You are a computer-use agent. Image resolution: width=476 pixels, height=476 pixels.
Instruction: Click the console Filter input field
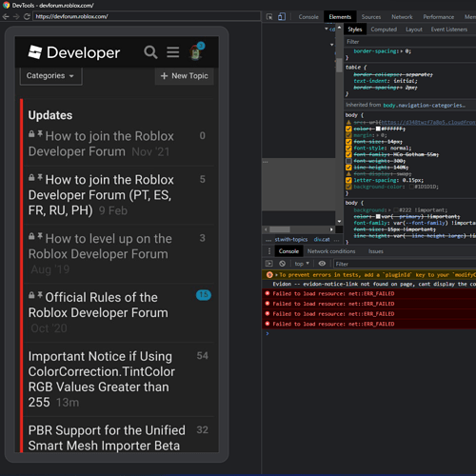point(405,264)
